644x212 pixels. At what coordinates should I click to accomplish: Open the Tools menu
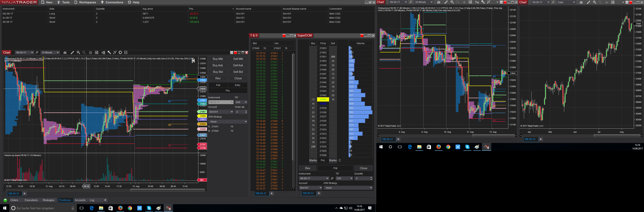[x=63, y=2]
